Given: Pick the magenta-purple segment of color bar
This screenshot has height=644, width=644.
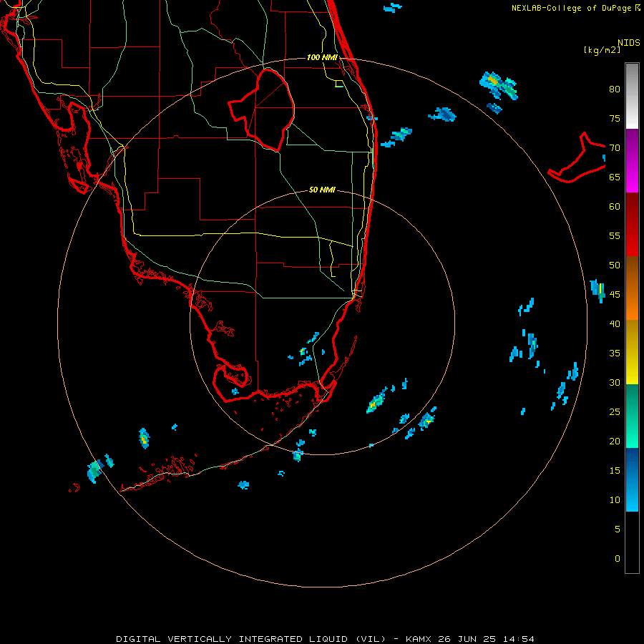Looking at the screenshot, I should tap(632, 160).
